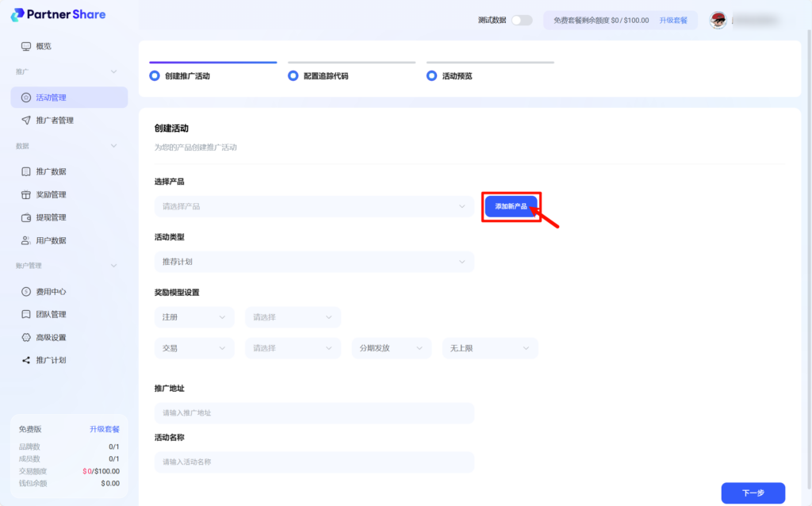Click the 用户数据 person icon
Image resolution: width=812 pixels, height=506 pixels.
tap(26, 240)
